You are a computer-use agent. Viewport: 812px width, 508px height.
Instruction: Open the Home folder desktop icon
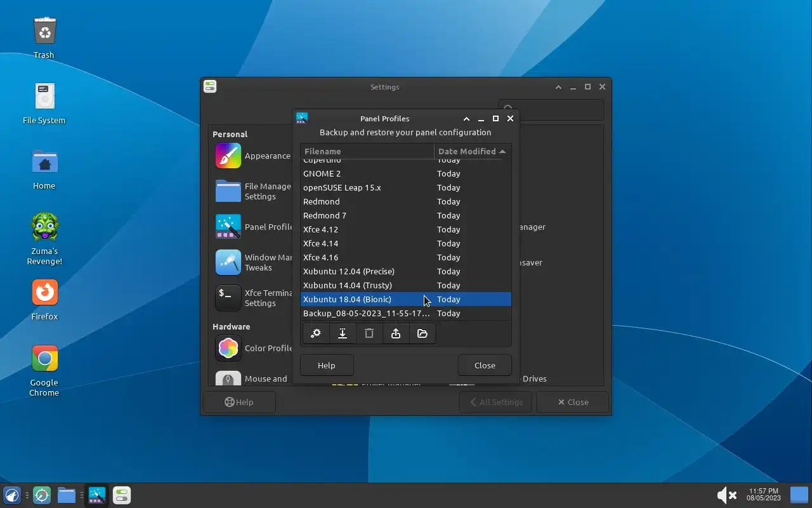(44, 168)
